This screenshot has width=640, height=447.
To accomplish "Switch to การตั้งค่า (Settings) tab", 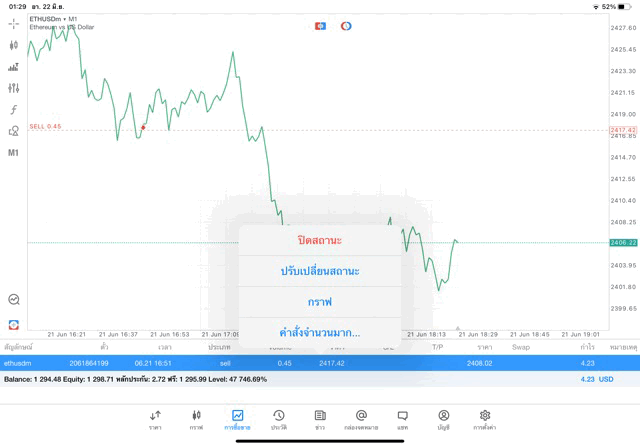I will tap(485, 419).
